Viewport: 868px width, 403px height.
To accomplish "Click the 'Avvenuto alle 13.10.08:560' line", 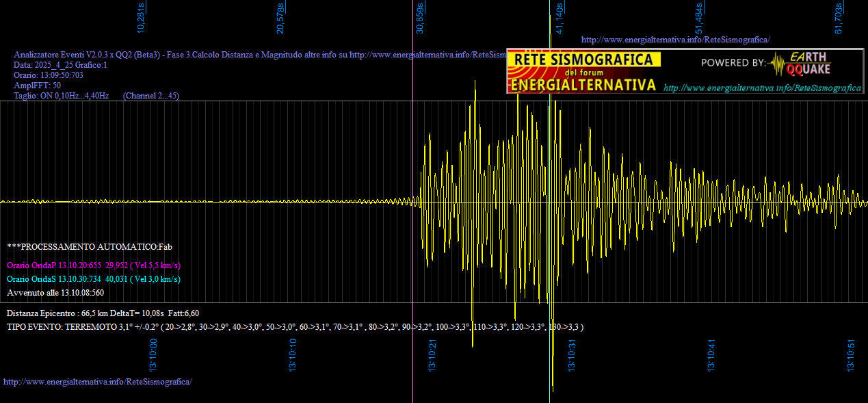I will tap(55, 292).
